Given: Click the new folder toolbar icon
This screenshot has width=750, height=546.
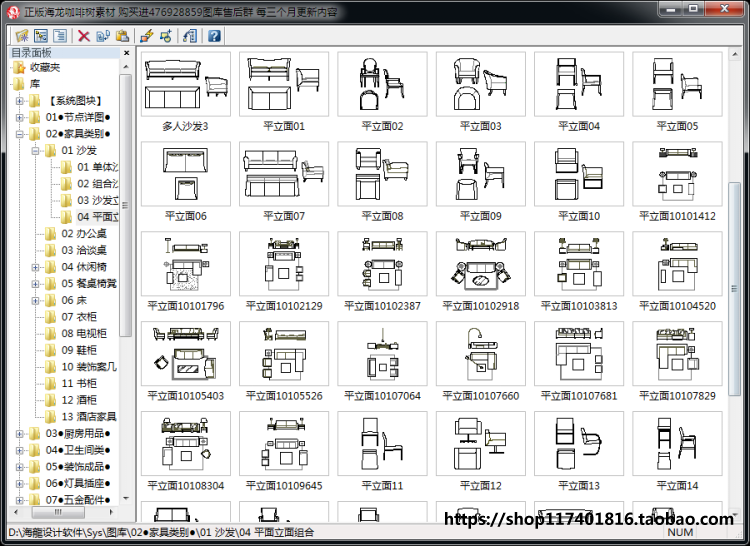Looking at the screenshot, I should pyautogui.click(x=22, y=36).
